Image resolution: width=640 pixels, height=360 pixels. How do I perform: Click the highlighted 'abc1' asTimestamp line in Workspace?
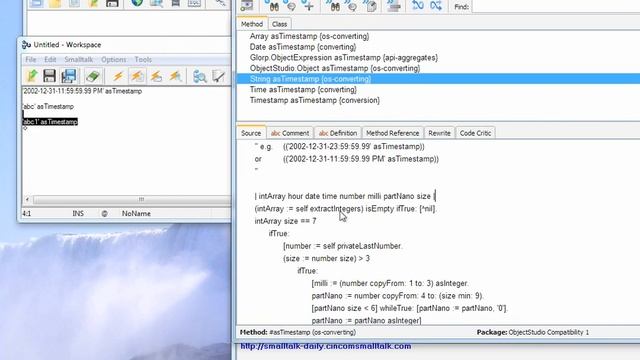click(50, 122)
